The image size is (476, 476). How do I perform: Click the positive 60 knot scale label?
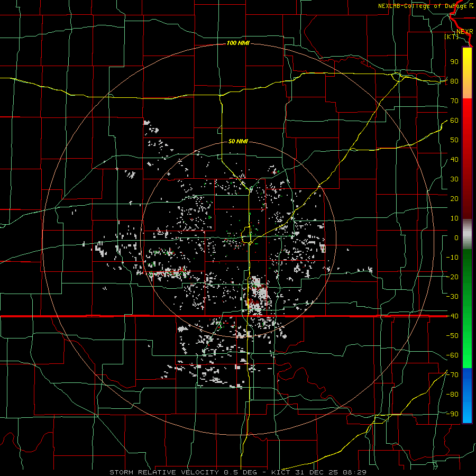pos(454,120)
